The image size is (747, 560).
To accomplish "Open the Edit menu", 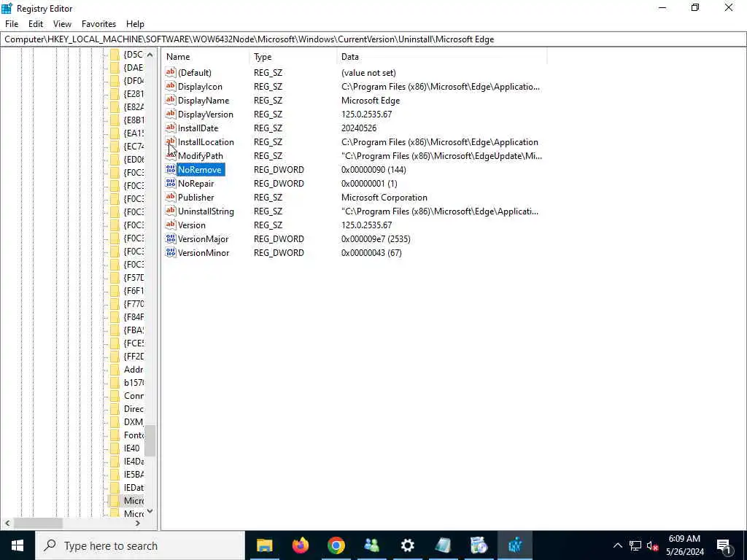I will coord(36,24).
